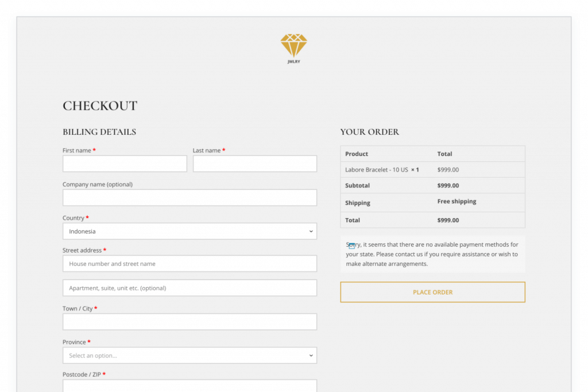Click the Your Order heading
Viewport: 588px width, 392px height.
click(370, 132)
